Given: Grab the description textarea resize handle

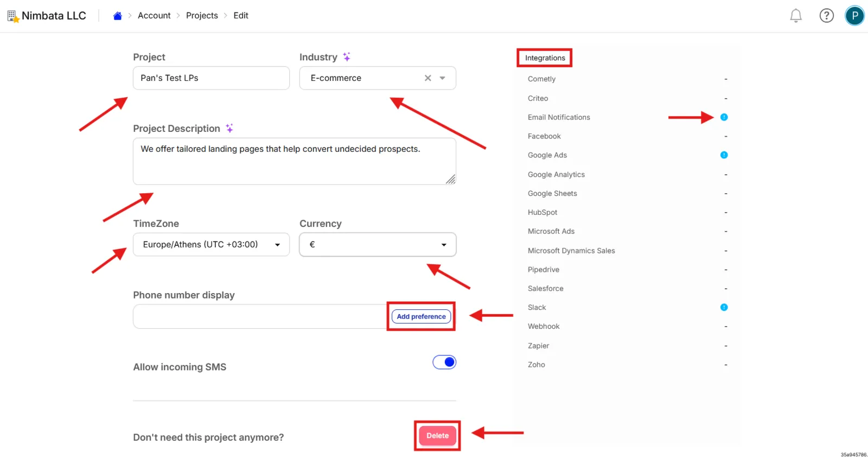Looking at the screenshot, I should 451,180.
